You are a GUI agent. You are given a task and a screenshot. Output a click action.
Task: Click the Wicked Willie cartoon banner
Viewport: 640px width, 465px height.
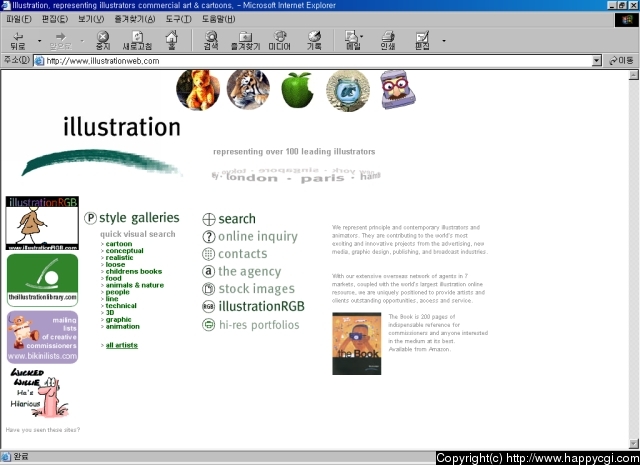click(40, 393)
